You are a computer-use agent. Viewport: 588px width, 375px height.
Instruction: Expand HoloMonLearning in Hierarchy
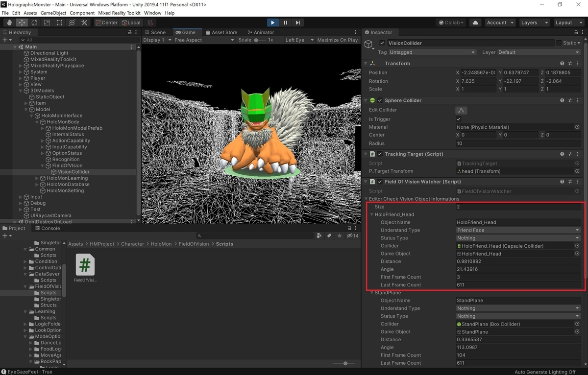pos(37,178)
